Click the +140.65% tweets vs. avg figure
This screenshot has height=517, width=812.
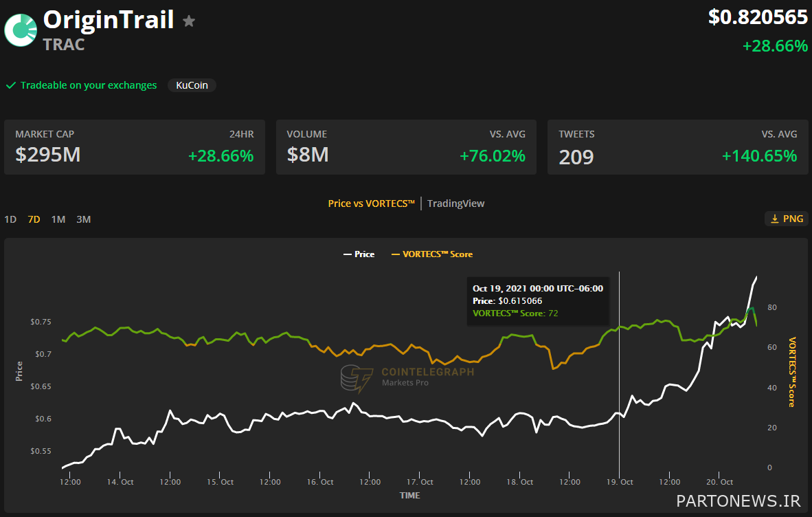pyautogui.click(x=759, y=156)
